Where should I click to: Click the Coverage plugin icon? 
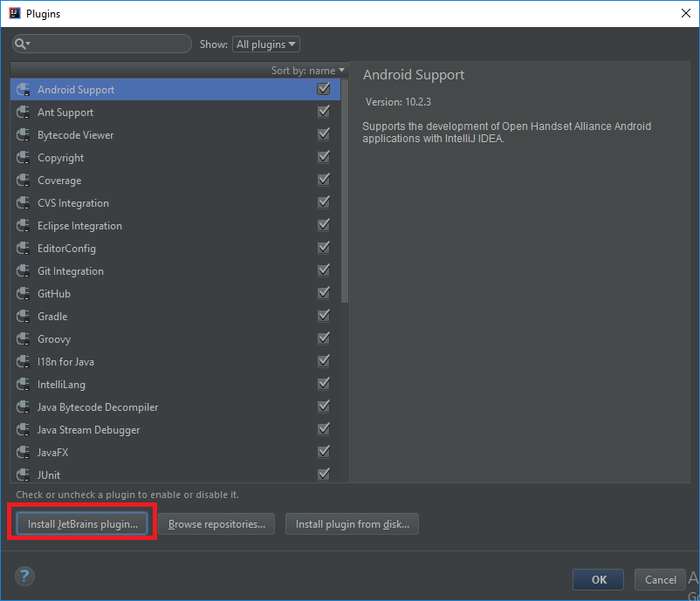[24, 181]
